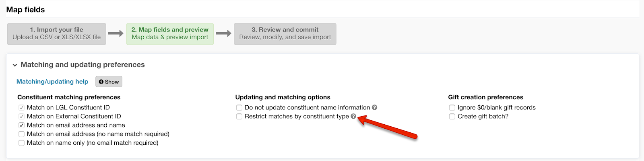Screen dimensions: 644x161
Task: Click the info icon on Show button
Action: [101, 82]
